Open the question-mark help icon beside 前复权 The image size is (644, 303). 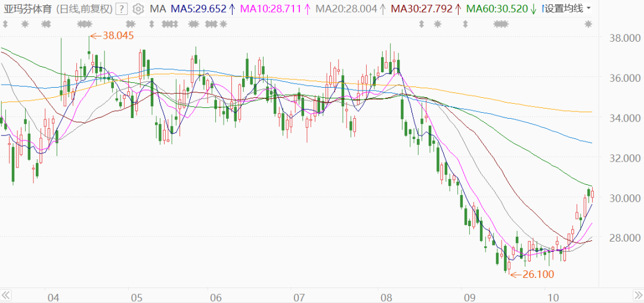[122, 8]
